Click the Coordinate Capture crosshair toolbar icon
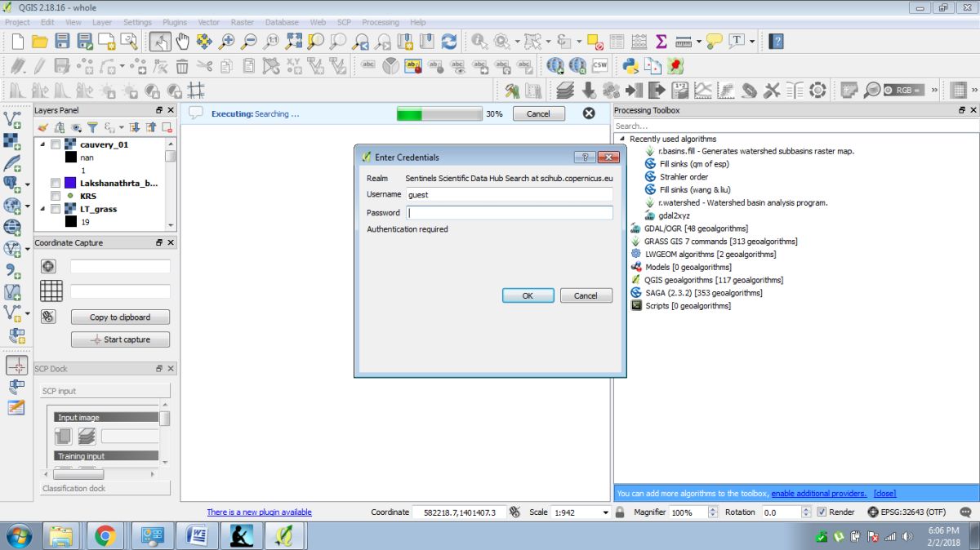Screen dimensions: 980x550 (16, 365)
